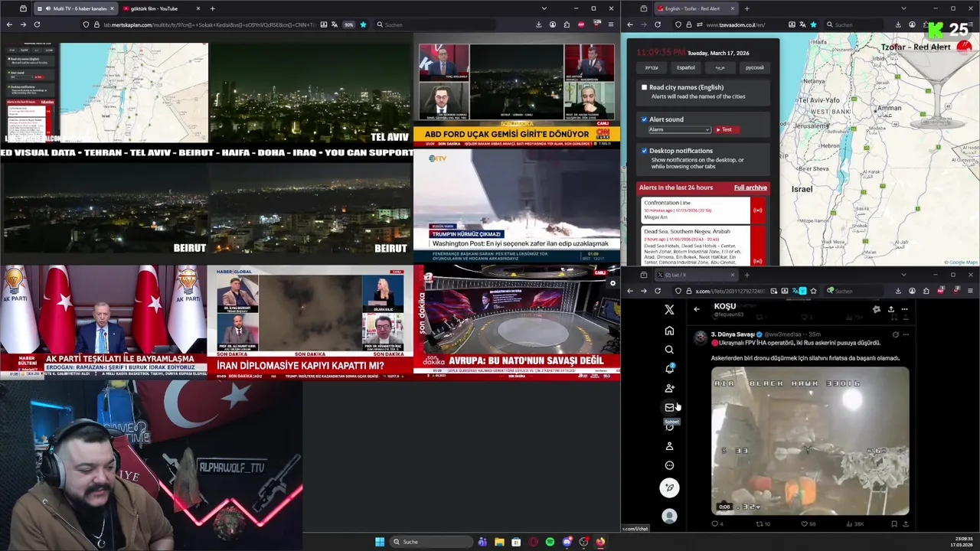Open hamburger menu in X browser window
This screenshot has width=980, height=551.
(x=970, y=291)
